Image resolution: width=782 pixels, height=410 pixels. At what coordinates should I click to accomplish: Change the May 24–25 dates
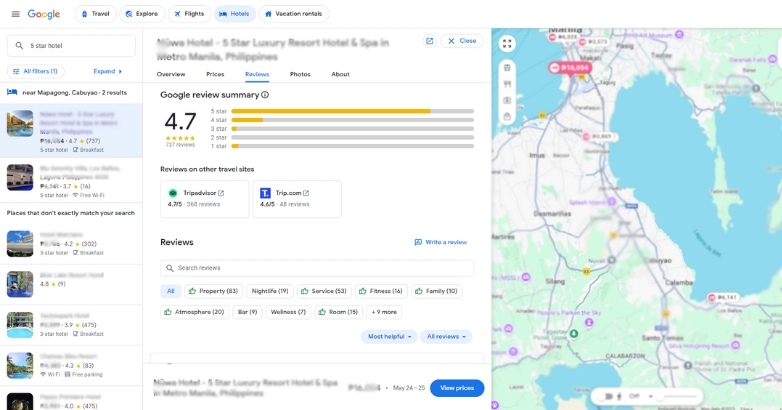[x=409, y=388]
